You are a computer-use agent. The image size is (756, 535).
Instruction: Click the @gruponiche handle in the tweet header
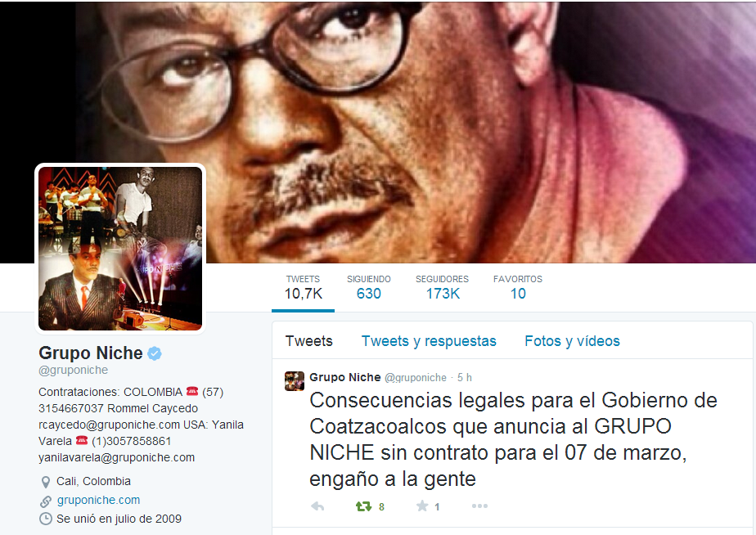(x=415, y=378)
